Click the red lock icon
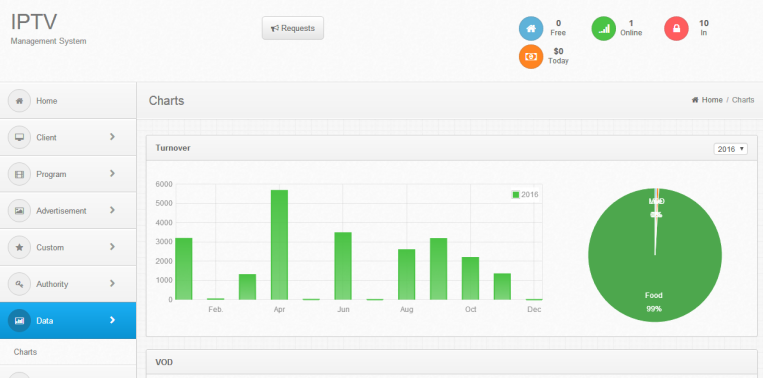Screen dimensions: 763x382 [x=676, y=28]
